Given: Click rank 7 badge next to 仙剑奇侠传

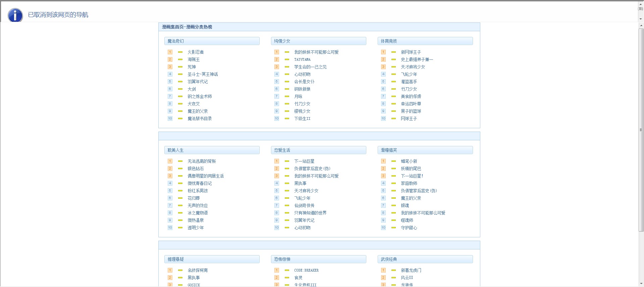Looking at the screenshot, I should tap(277, 205).
